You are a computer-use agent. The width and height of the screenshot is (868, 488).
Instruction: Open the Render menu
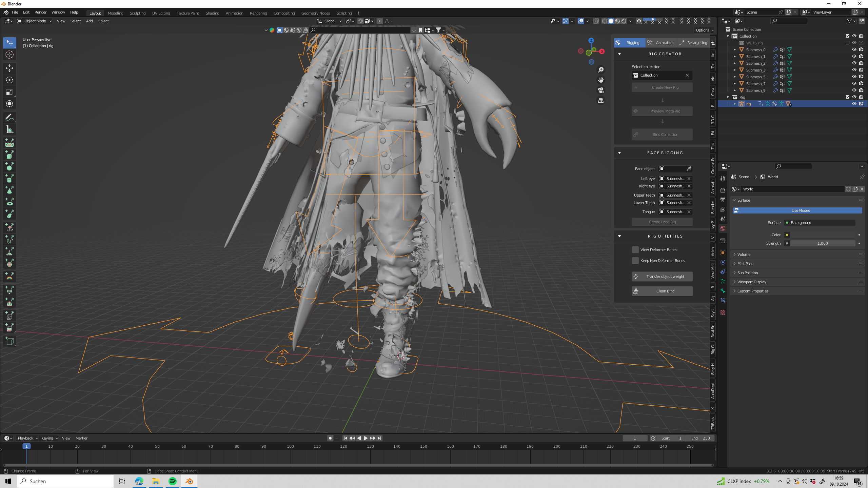40,12
